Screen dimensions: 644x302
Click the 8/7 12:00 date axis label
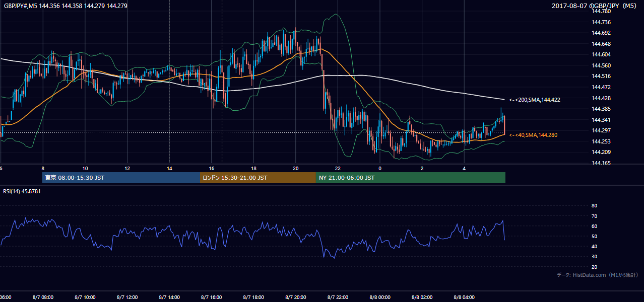coord(127,297)
